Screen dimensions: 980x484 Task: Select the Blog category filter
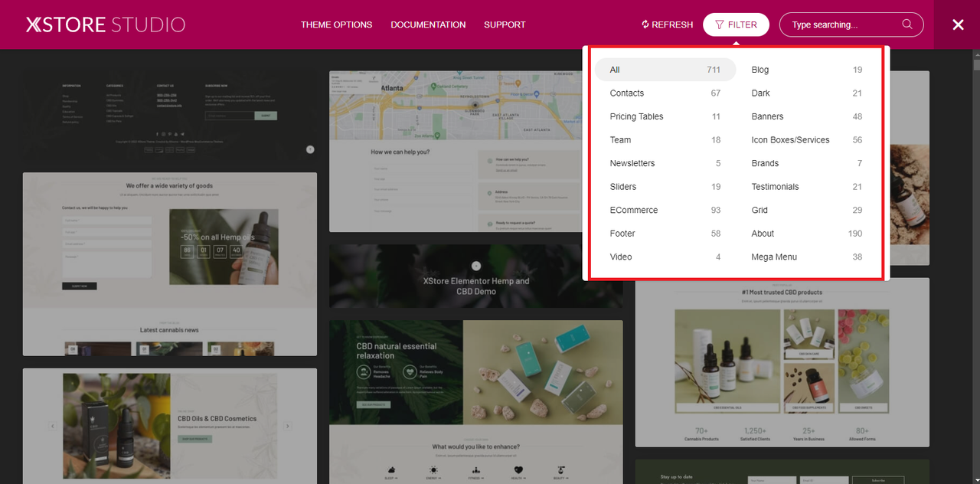(807, 70)
